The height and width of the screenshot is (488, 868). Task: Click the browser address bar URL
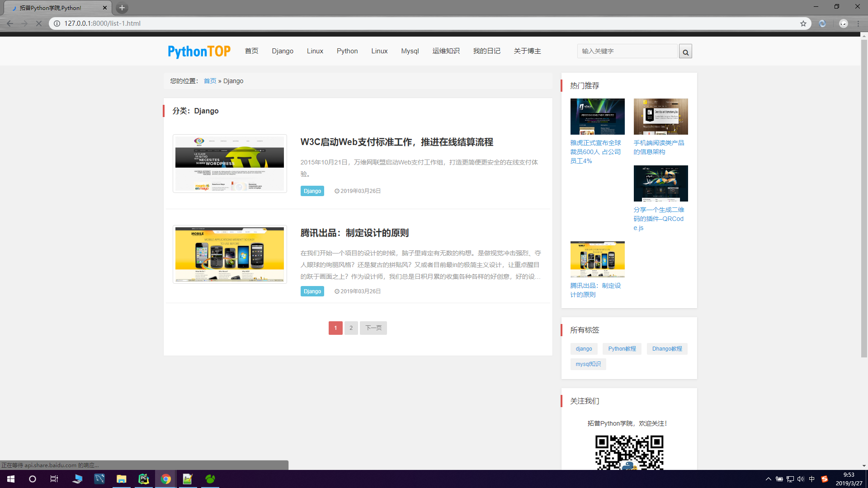click(102, 23)
